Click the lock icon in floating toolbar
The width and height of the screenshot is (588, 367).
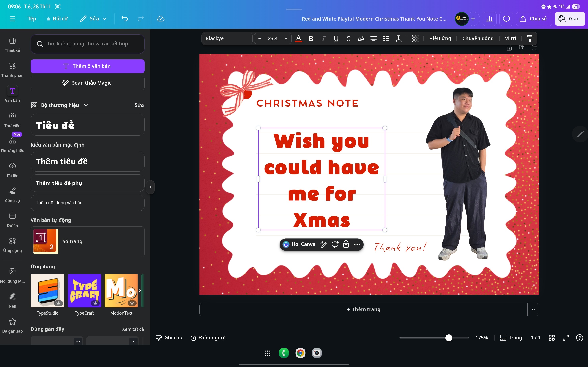346,244
